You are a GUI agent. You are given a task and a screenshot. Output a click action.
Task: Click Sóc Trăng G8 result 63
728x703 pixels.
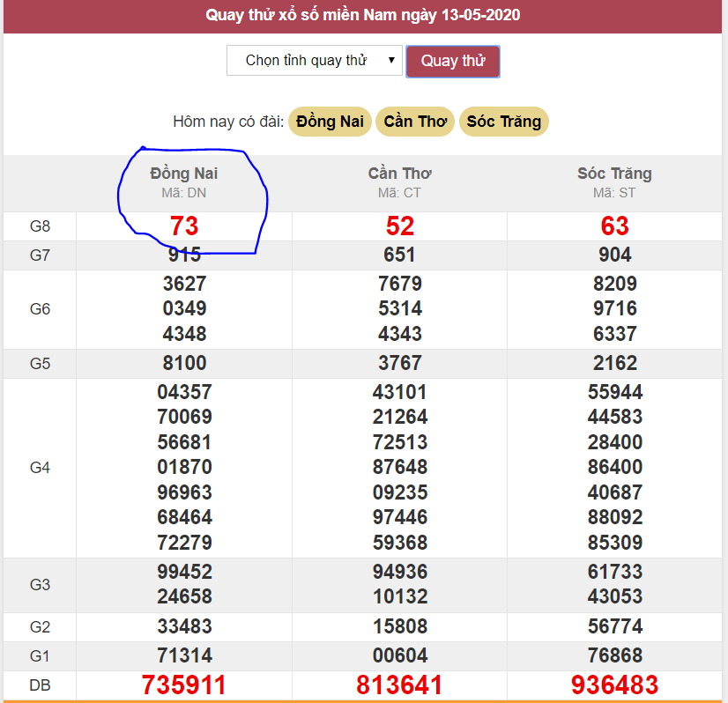pyautogui.click(x=614, y=226)
